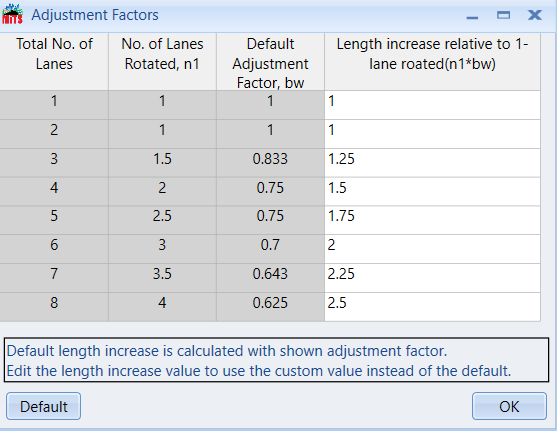Maximize the Adjustment Factors window
Image resolution: width=557 pixels, height=431 pixels.
click(x=503, y=15)
